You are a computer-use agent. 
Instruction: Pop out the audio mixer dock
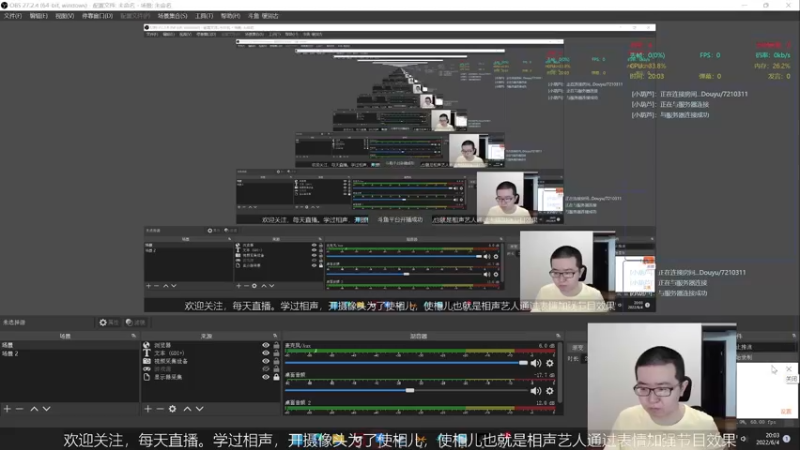[x=558, y=336]
